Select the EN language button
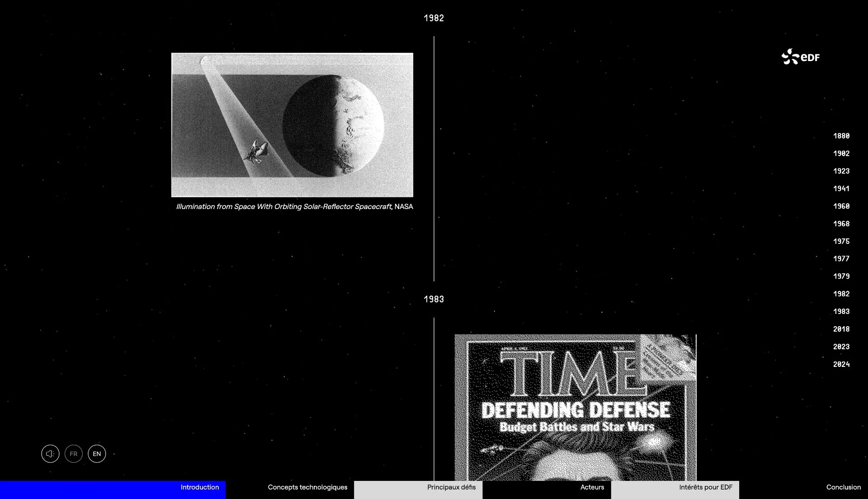This screenshot has height=499, width=868. click(x=97, y=454)
